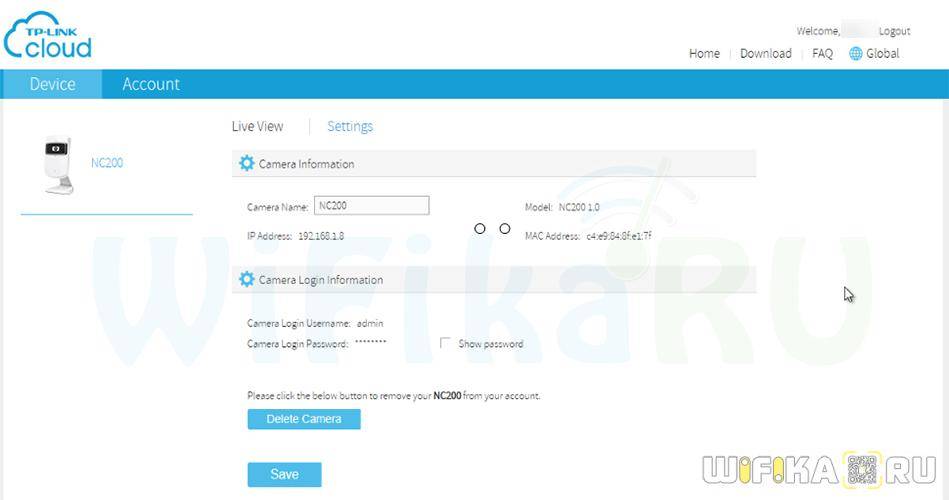Click the Delete Camera button
The width and height of the screenshot is (949, 500).
coord(304,419)
